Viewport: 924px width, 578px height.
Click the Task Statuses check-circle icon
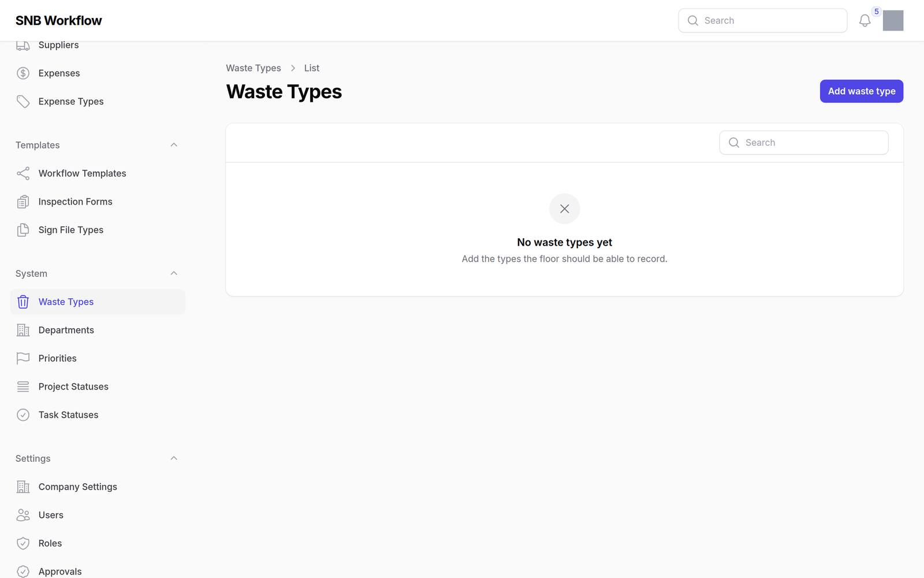click(23, 415)
